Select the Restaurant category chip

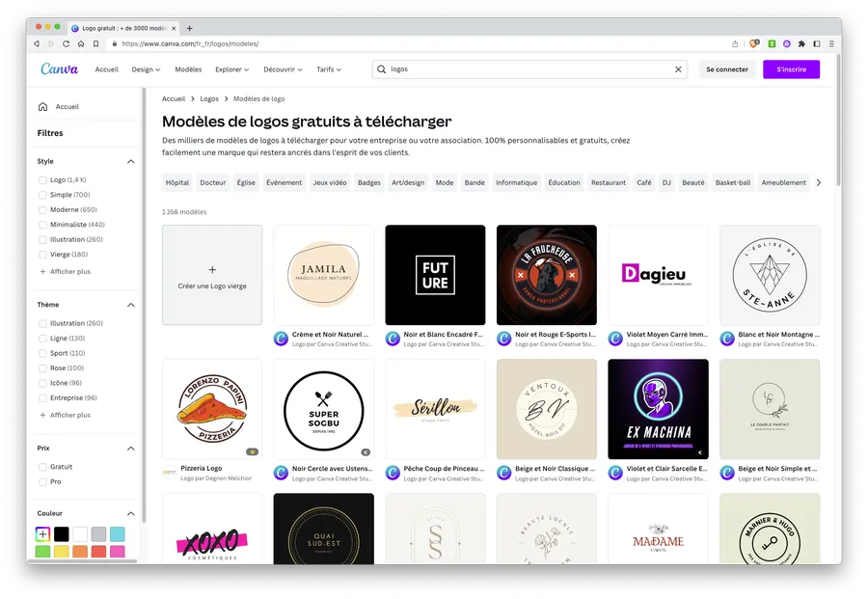pyautogui.click(x=609, y=182)
